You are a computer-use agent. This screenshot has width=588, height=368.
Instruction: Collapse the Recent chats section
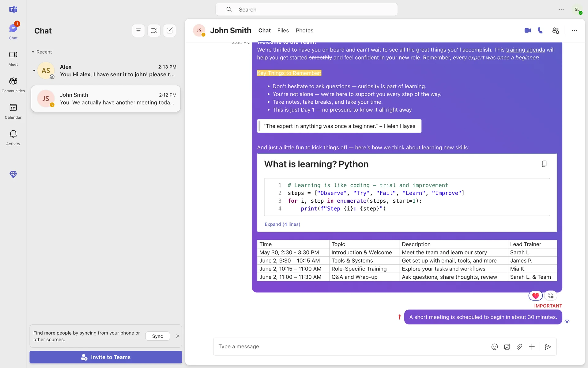[33, 52]
